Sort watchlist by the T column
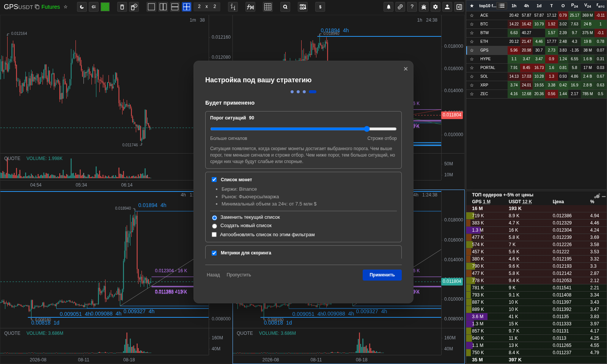607x364 pixels. coord(551,6)
